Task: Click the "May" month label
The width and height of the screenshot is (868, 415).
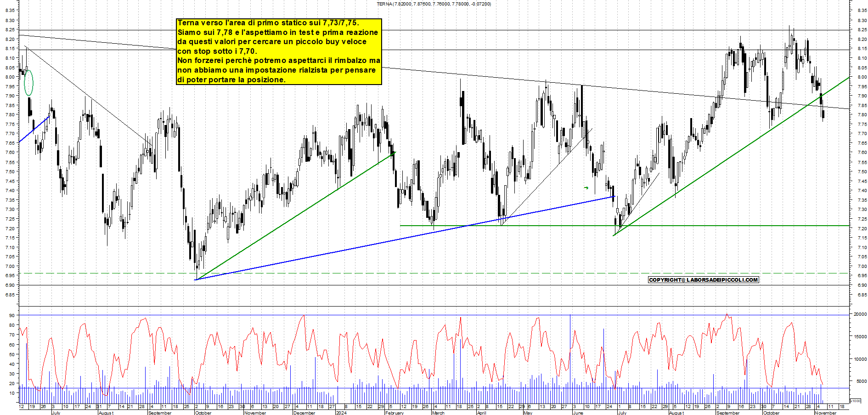Action: tap(528, 413)
